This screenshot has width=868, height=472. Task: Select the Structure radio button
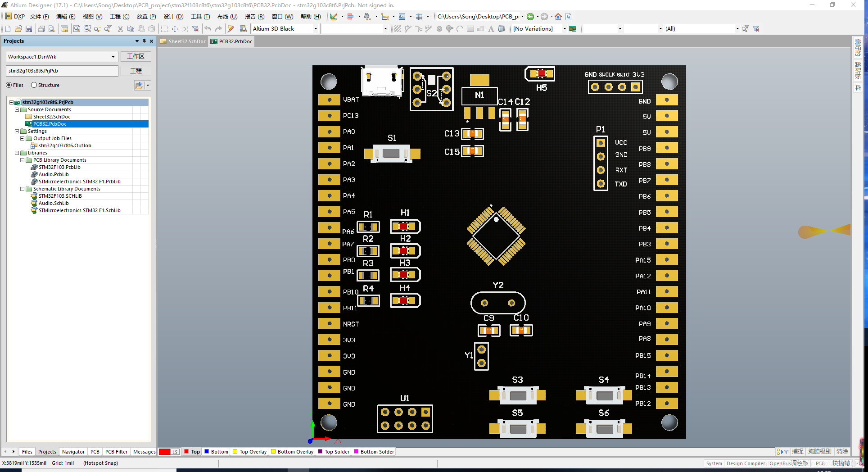click(34, 85)
